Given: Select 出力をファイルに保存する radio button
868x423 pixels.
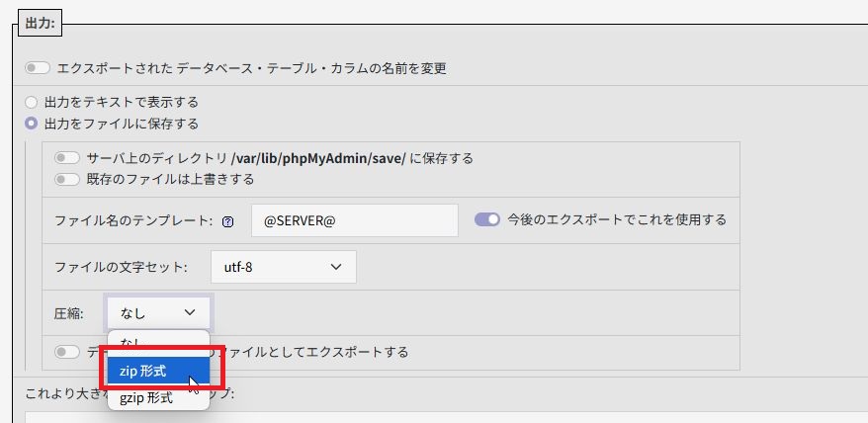Looking at the screenshot, I should pyautogui.click(x=31, y=124).
